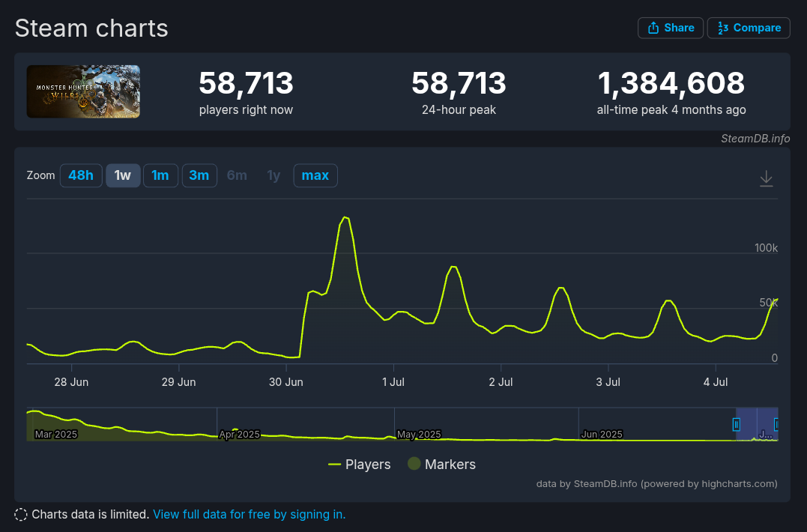The height and width of the screenshot is (532, 807).
Task: Download chart data with the download icon
Action: (767, 178)
